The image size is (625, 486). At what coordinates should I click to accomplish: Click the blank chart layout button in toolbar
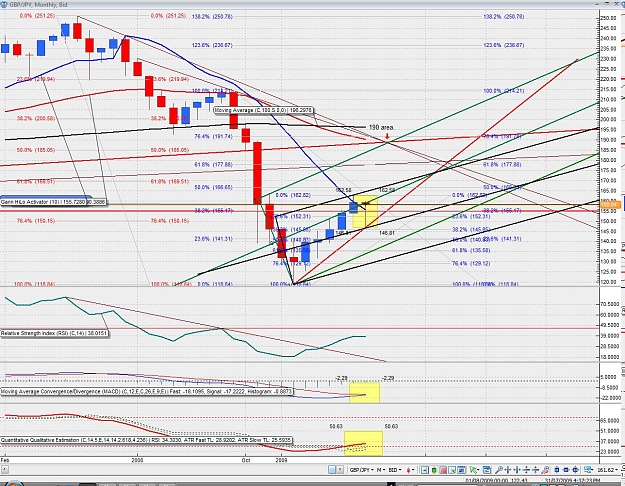[332, 470]
